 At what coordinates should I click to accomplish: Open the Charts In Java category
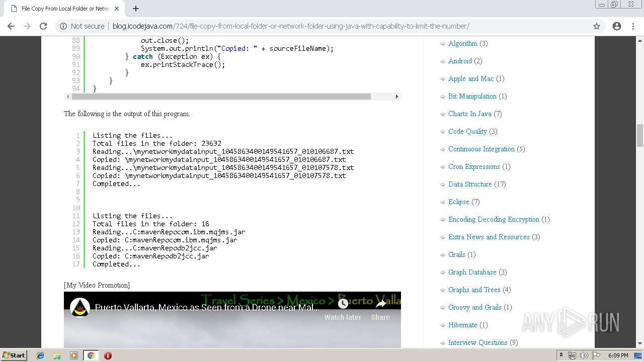(x=470, y=114)
